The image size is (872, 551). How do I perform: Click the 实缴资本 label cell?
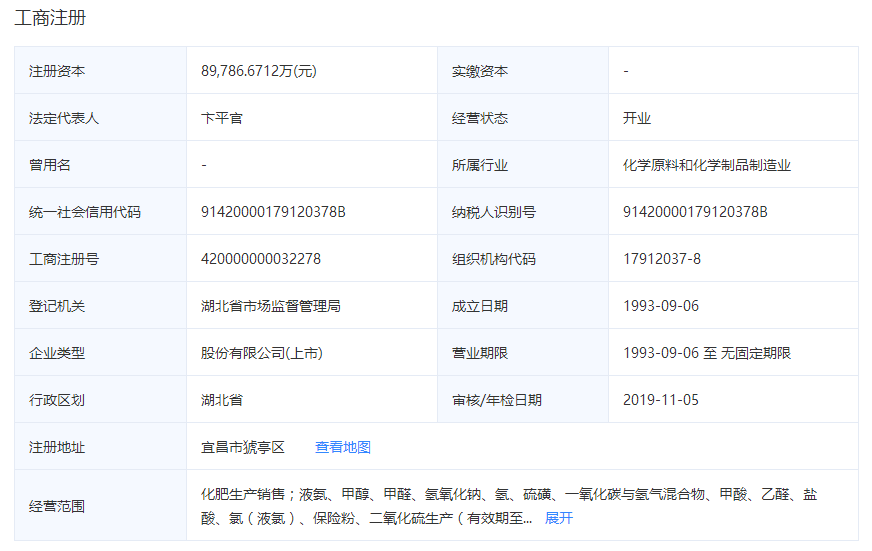point(480,71)
